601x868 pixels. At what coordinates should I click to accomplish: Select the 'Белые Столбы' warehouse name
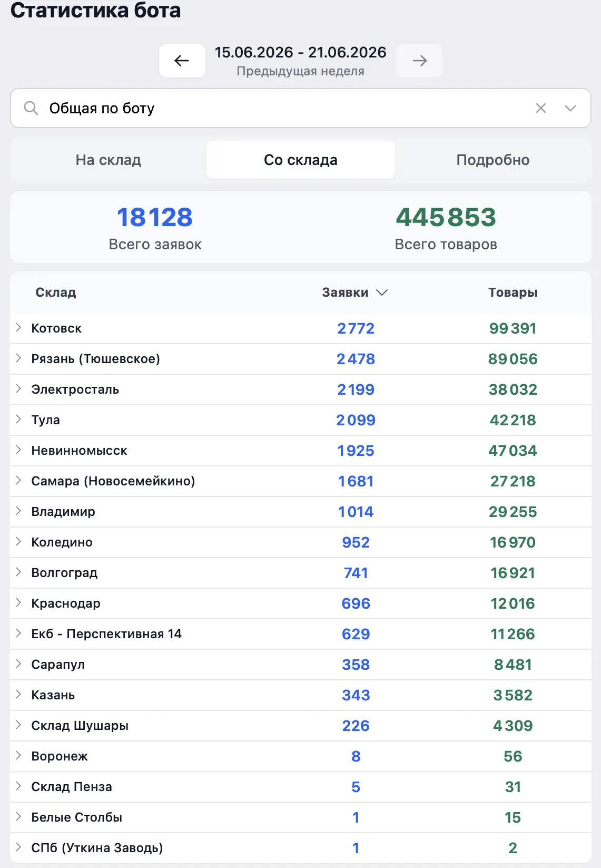[x=76, y=817]
